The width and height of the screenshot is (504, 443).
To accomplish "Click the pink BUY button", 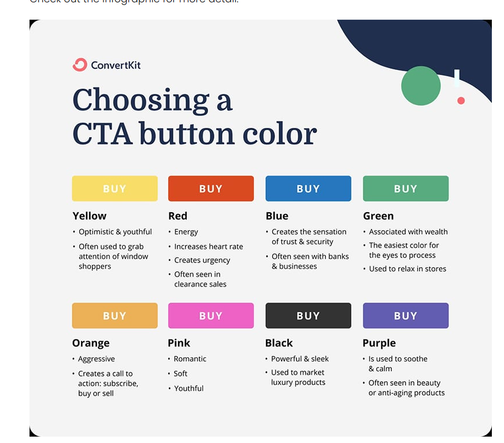I will [x=210, y=316].
